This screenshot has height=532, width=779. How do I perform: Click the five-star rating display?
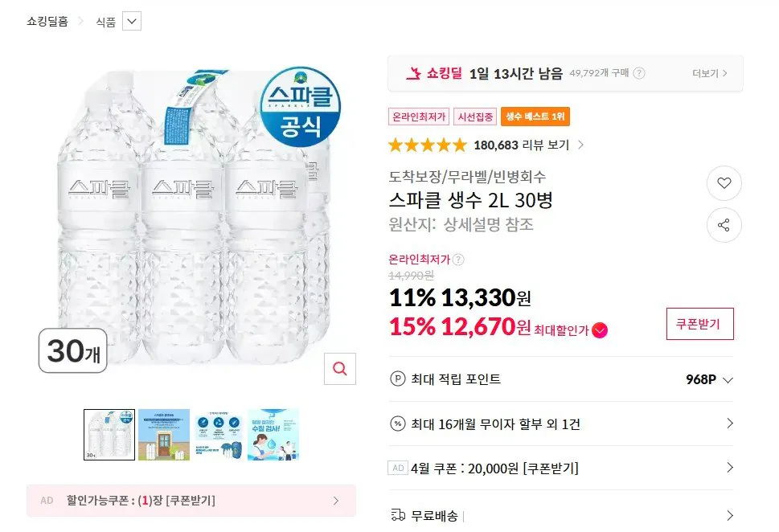tap(427, 145)
